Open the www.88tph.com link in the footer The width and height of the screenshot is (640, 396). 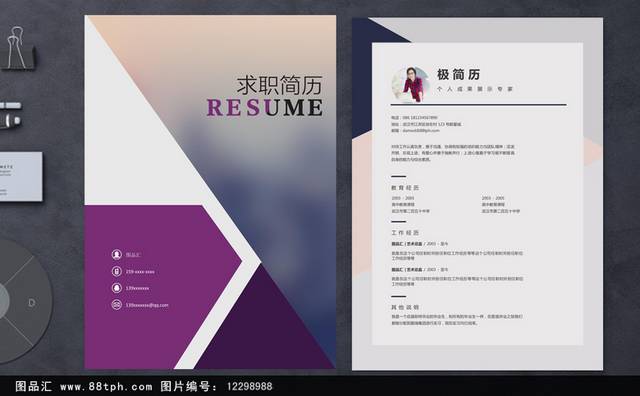pyautogui.click(x=106, y=386)
